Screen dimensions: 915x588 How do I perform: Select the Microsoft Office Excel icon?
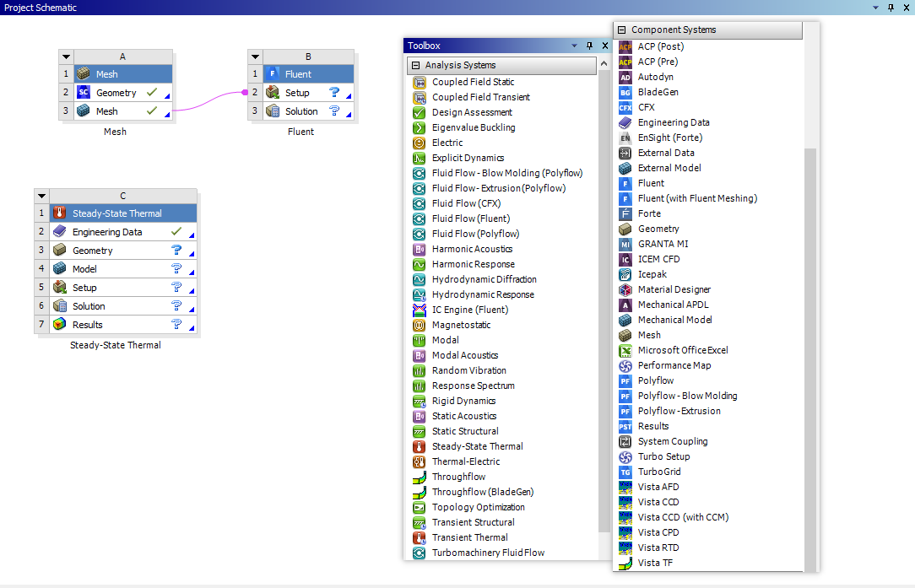coord(625,350)
